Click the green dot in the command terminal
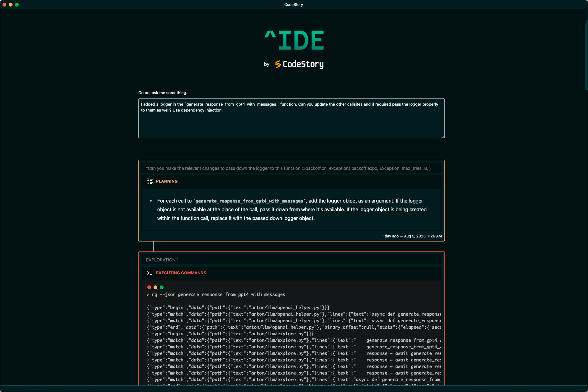Viewport: 588px width, 392px height. click(162, 287)
